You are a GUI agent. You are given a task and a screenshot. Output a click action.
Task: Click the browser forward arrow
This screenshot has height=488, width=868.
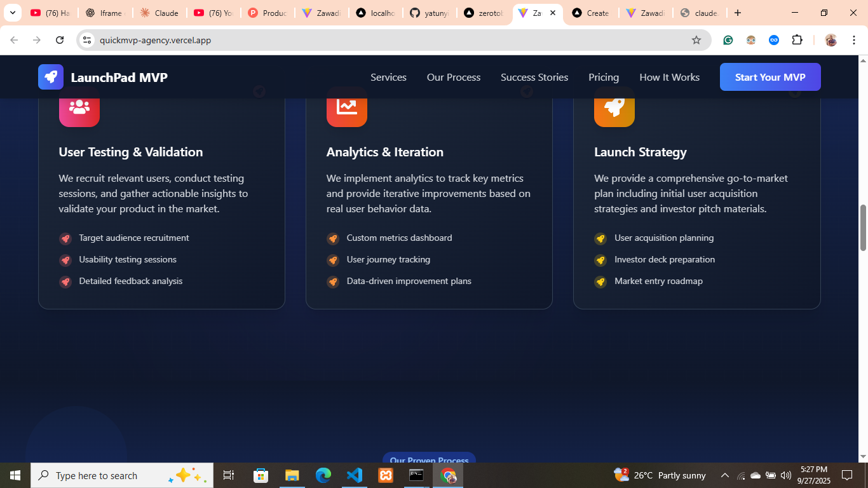[37, 40]
